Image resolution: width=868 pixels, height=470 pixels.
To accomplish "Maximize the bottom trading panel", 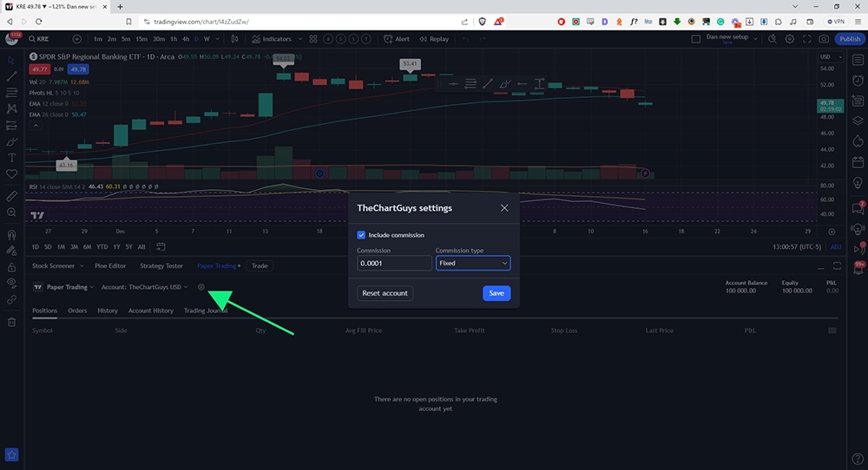I will tap(837, 266).
